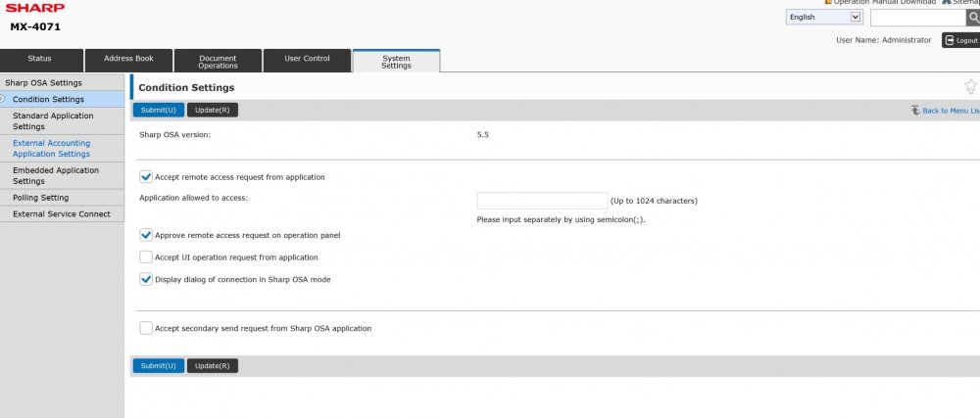Open the User Control tab
Screen dimensions: 980x418
pos(307,60)
